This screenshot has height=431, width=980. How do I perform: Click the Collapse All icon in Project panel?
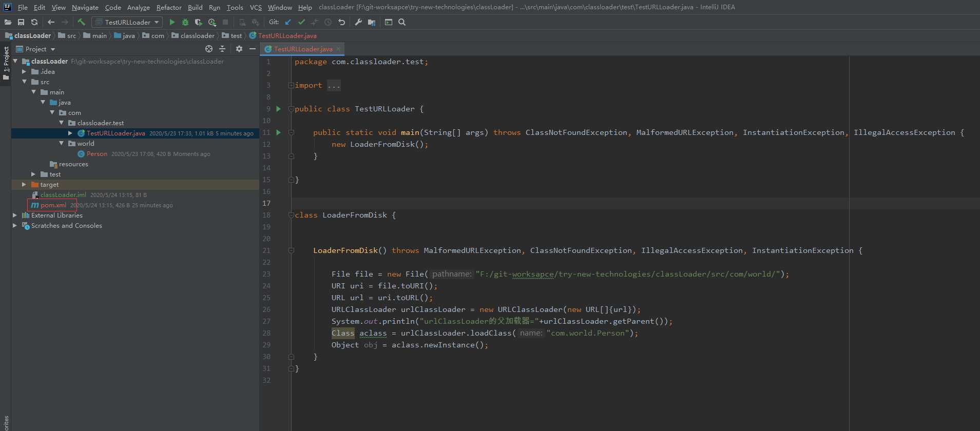222,49
